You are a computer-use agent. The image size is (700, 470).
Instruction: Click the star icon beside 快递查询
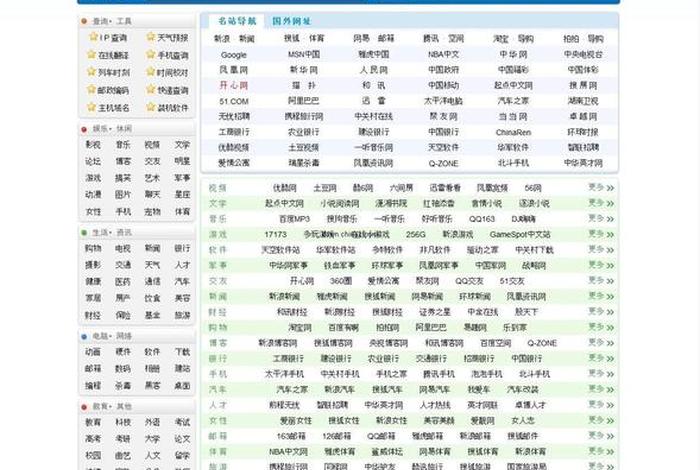(x=150, y=90)
